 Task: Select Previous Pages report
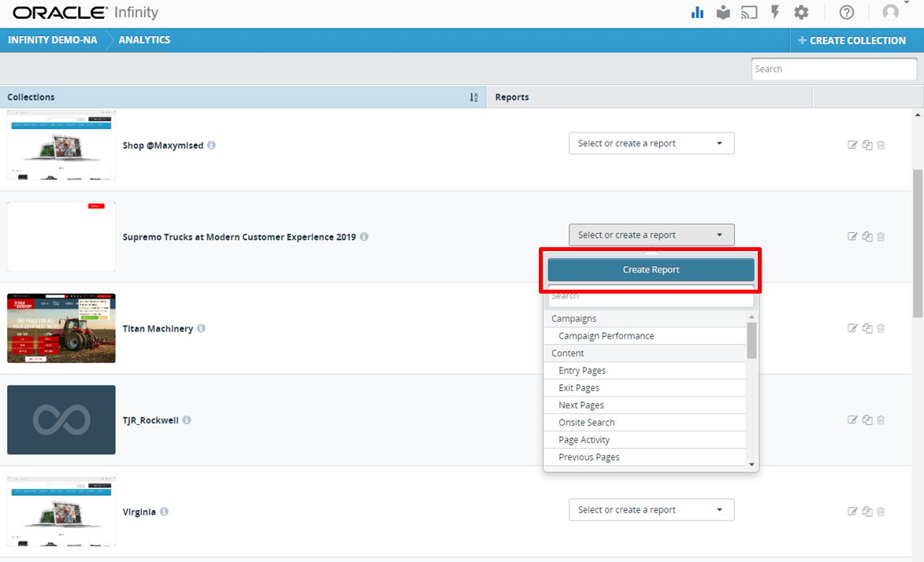tap(644, 457)
